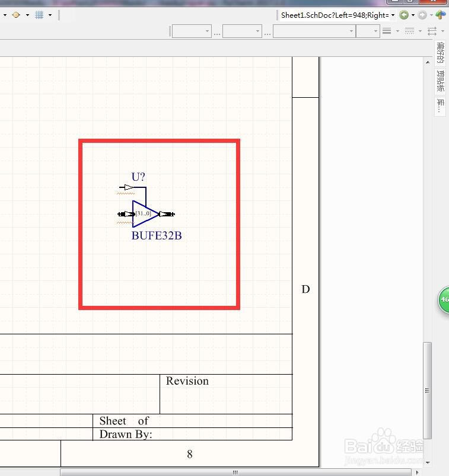Click the Revision title block field

[x=226, y=394]
